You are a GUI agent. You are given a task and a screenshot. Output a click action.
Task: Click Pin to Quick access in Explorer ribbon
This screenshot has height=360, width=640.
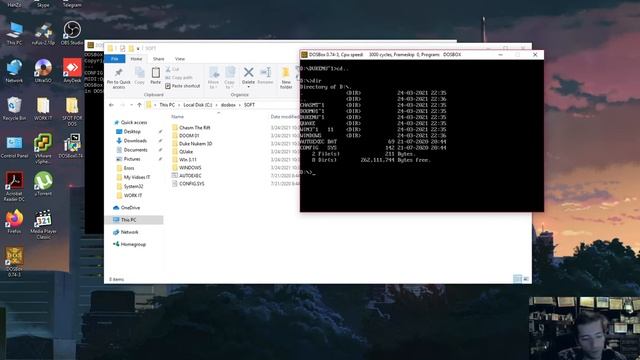(119, 78)
